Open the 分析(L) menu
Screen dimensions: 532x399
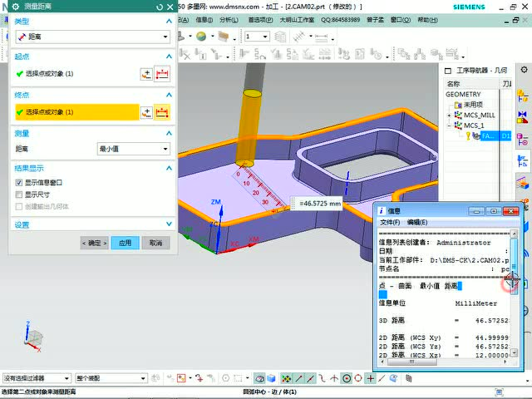[229, 20]
